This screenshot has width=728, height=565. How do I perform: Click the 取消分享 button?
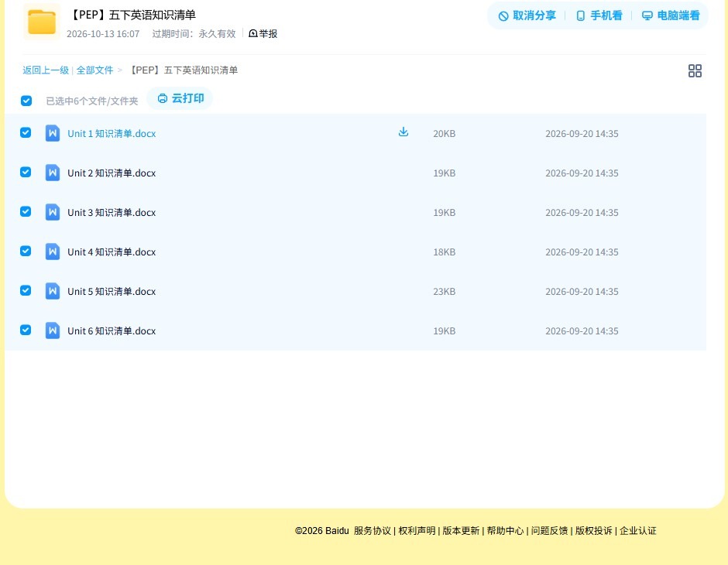click(527, 15)
